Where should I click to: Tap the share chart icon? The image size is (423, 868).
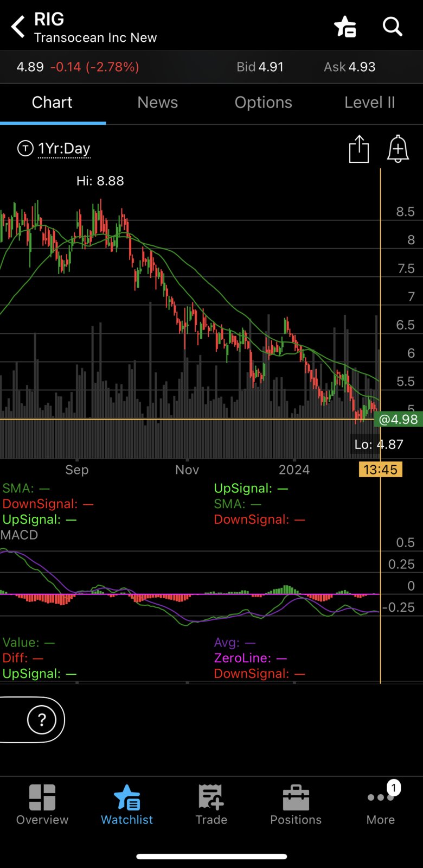[x=358, y=149]
